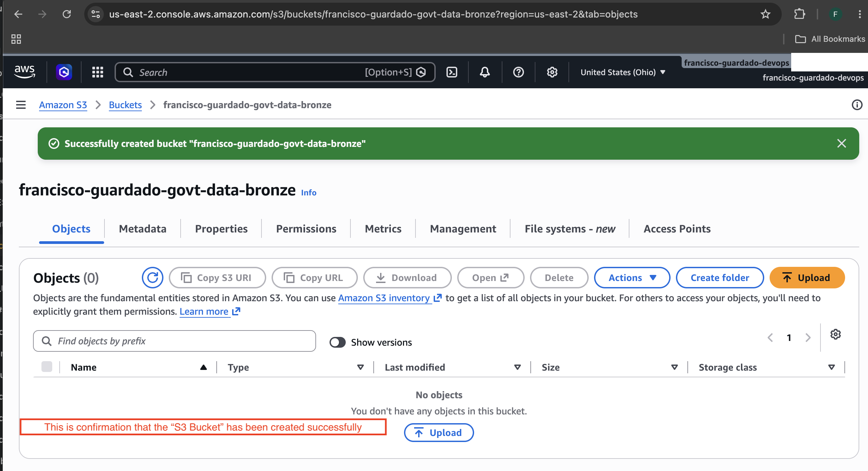Go to next page of objects
868x471 pixels.
click(x=808, y=338)
